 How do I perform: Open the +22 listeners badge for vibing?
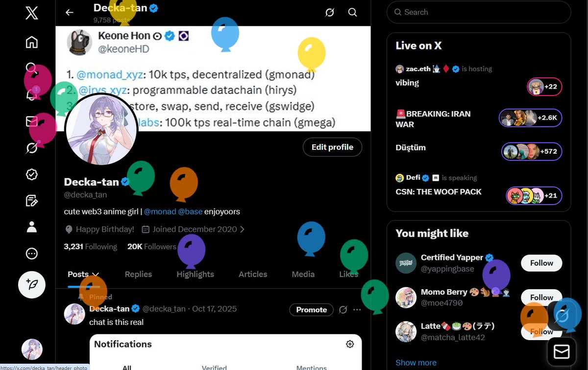pos(544,87)
